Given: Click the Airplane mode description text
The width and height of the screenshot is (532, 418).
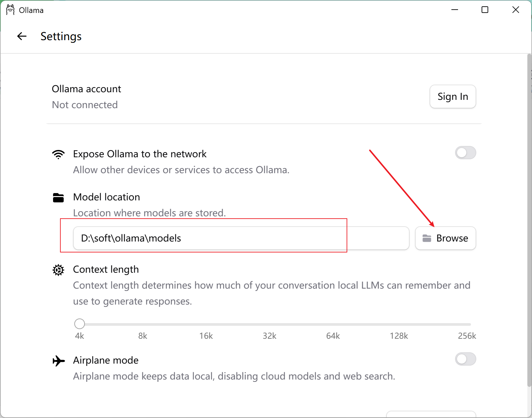Looking at the screenshot, I should click(234, 376).
